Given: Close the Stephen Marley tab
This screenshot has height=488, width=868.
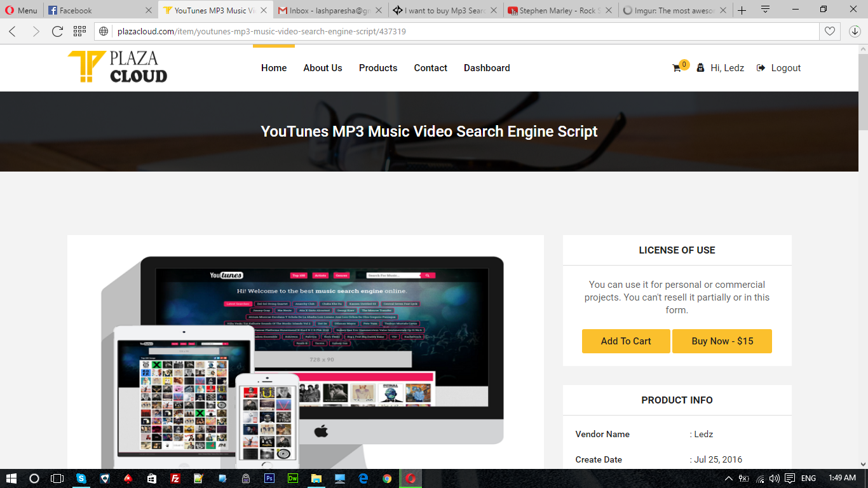Looking at the screenshot, I should (609, 10).
